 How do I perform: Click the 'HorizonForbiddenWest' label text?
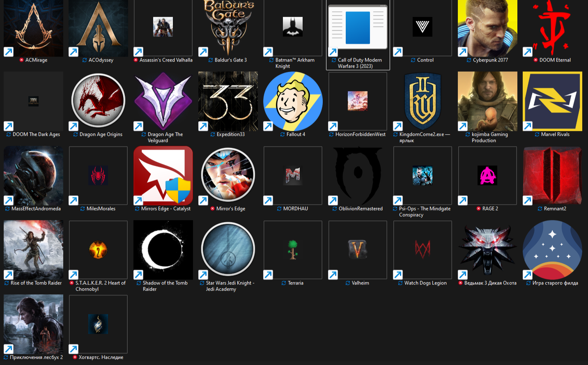[361, 134]
